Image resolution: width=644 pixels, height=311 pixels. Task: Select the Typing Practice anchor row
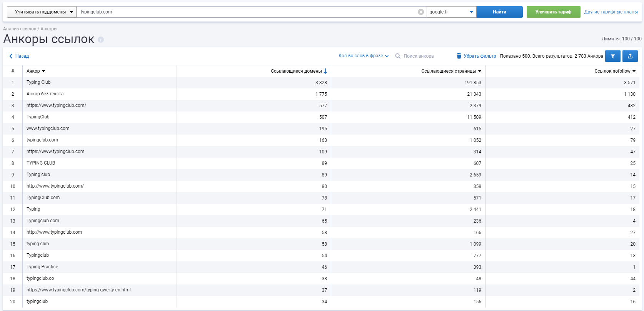pos(42,267)
